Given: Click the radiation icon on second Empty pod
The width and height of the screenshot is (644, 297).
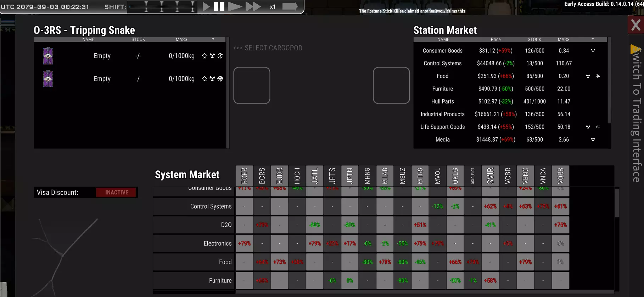Looking at the screenshot, I should coord(212,79).
